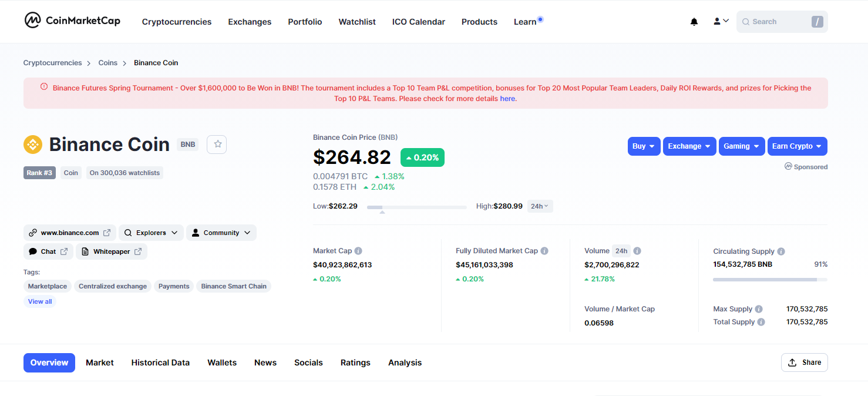Switch to the Ratings tab
This screenshot has width=868, height=396.
click(355, 363)
